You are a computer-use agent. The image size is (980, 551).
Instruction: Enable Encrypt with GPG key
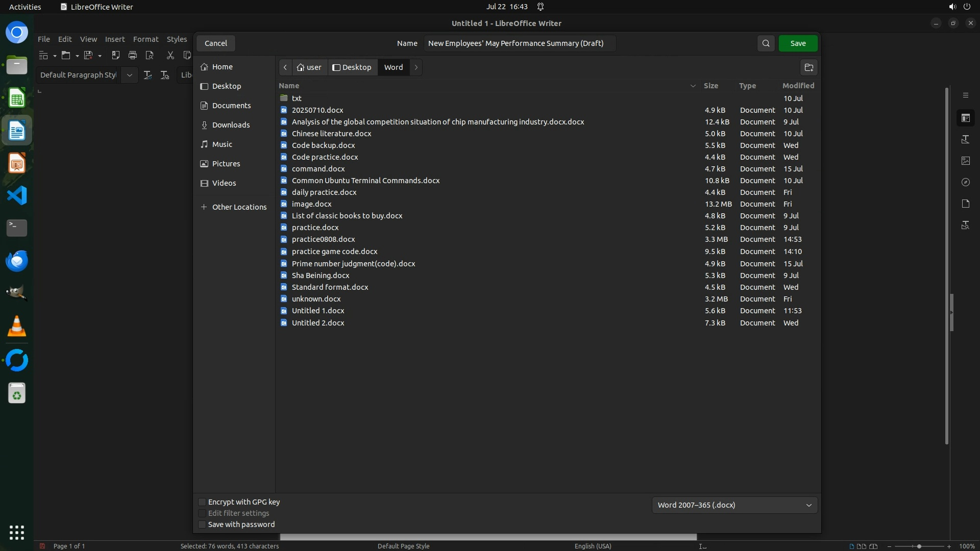[202, 502]
